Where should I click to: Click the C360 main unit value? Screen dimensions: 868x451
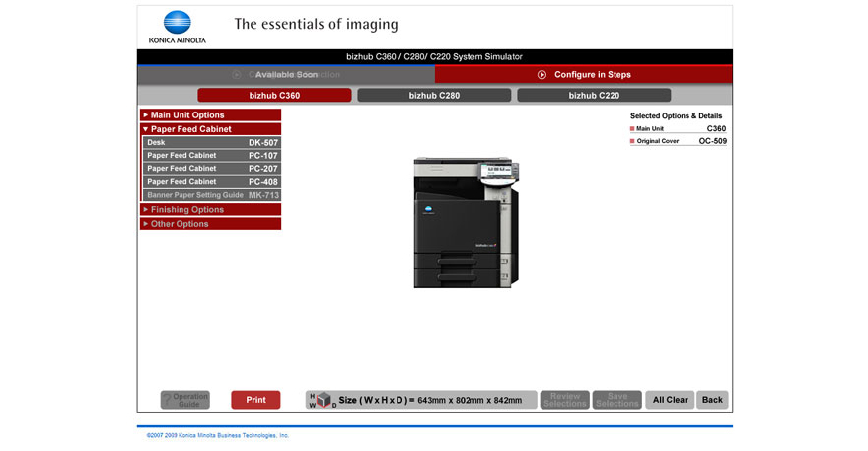point(716,128)
